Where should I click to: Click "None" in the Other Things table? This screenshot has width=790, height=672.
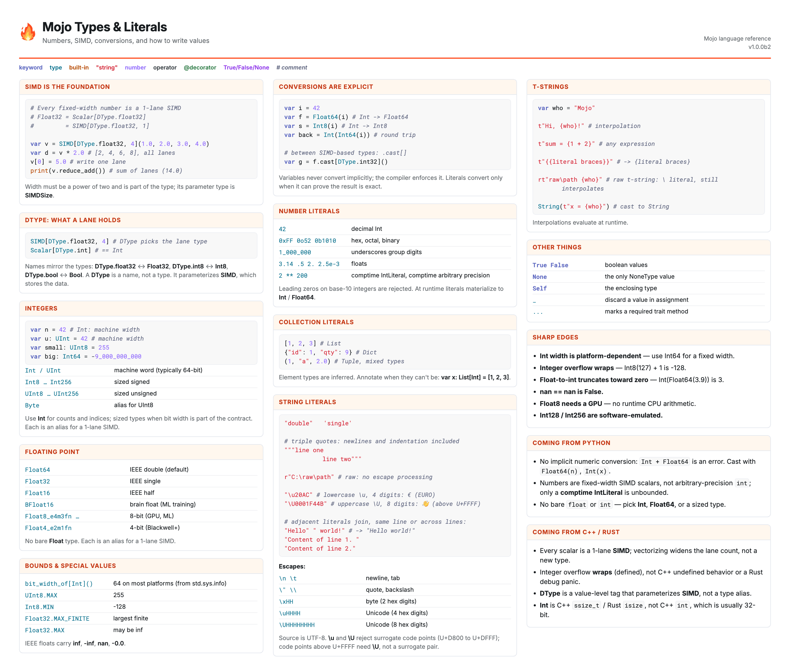tap(540, 277)
